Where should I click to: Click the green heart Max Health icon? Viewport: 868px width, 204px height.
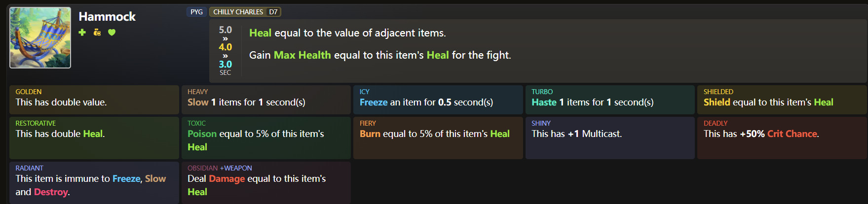tap(112, 33)
